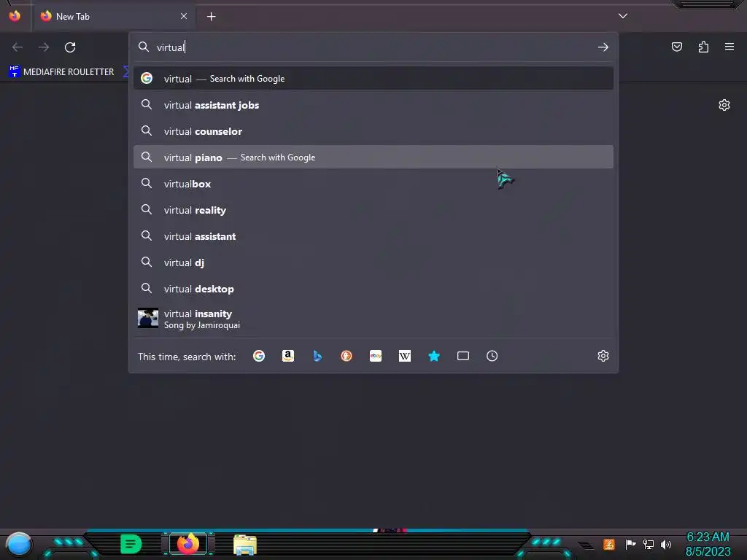Open the Start orb on taskbar
747x560 pixels.
point(18,545)
